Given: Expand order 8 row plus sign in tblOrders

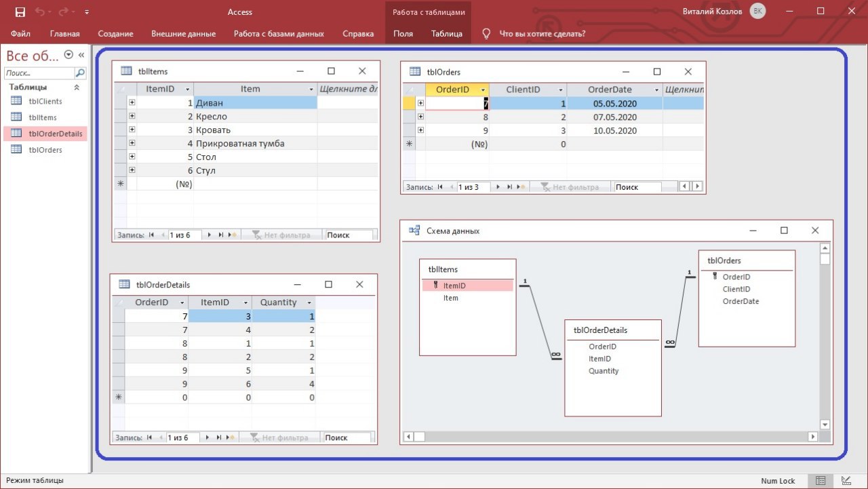Looking at the screenshot, I should pyautogui.click(x=420, y=117).
